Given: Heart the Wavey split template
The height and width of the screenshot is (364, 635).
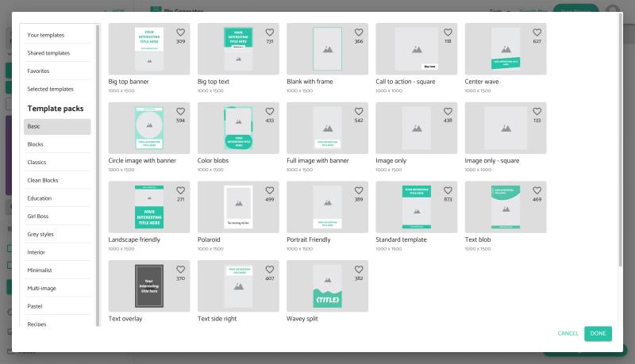Looking at the screenshot, I should tap(359, 270).
